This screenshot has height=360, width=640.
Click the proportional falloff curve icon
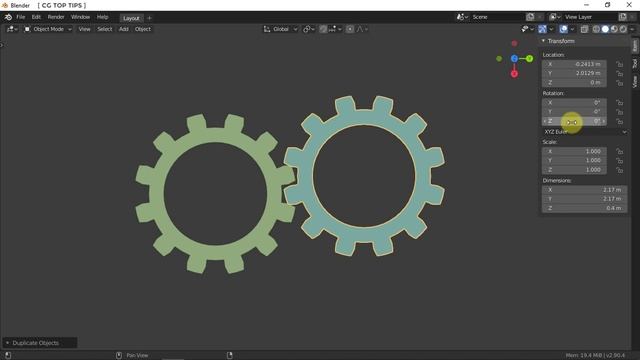coord(360,29)
